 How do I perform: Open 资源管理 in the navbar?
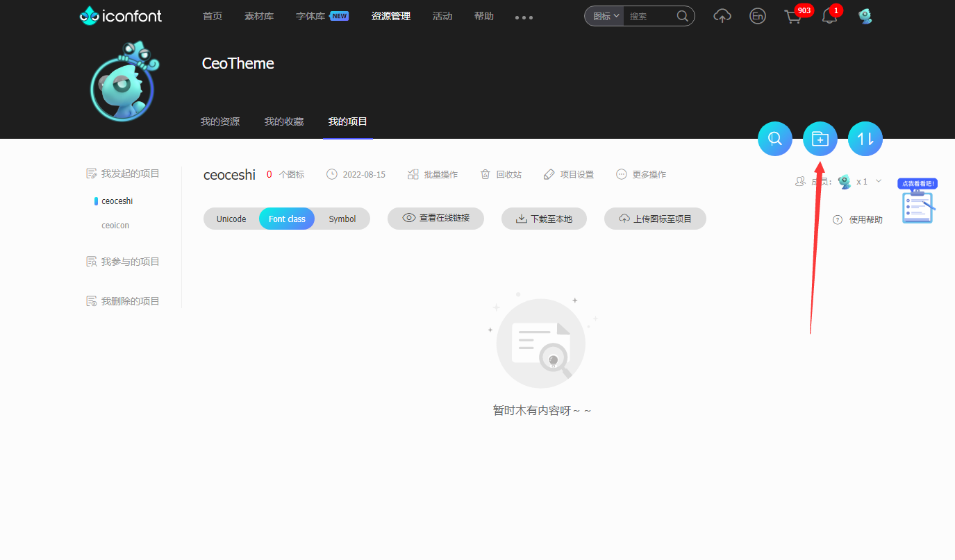coord(391,16)
